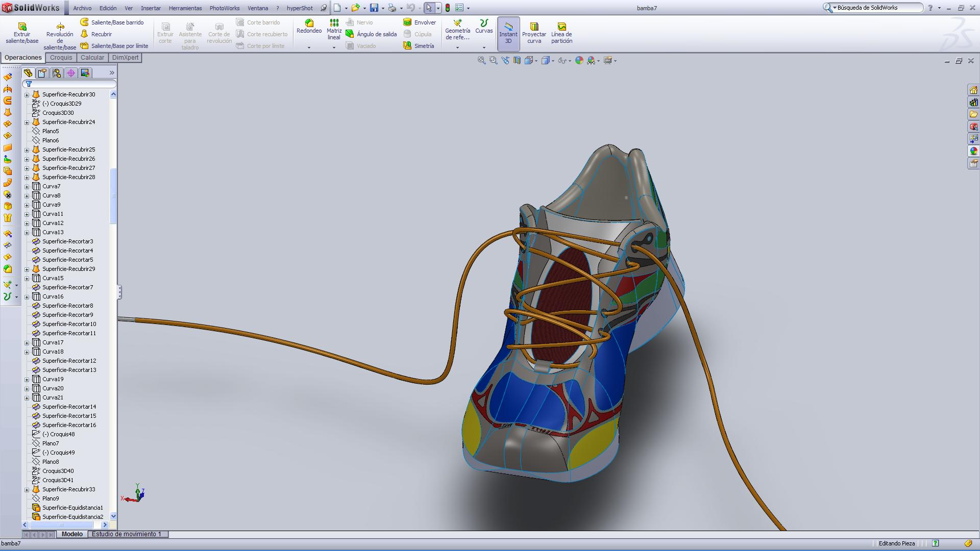Click the Recubrir loft tool
Screen dimensions: 980x551
pyautogui.click(x=96, y=34)
